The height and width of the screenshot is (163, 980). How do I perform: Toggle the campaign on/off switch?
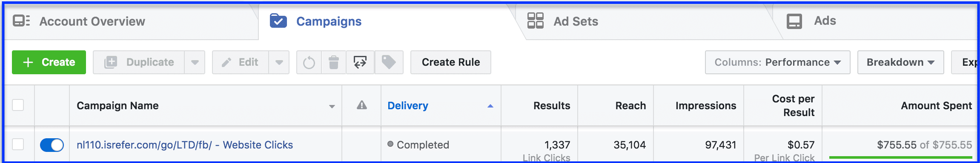tap(52, 145)
